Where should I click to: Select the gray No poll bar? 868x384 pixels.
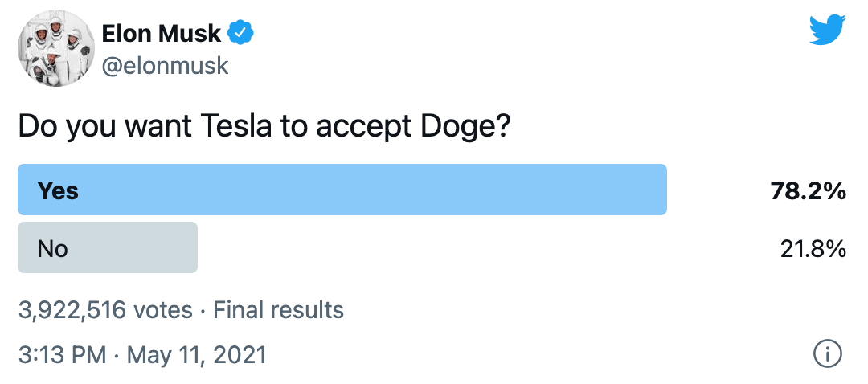[x=108, y=247]
